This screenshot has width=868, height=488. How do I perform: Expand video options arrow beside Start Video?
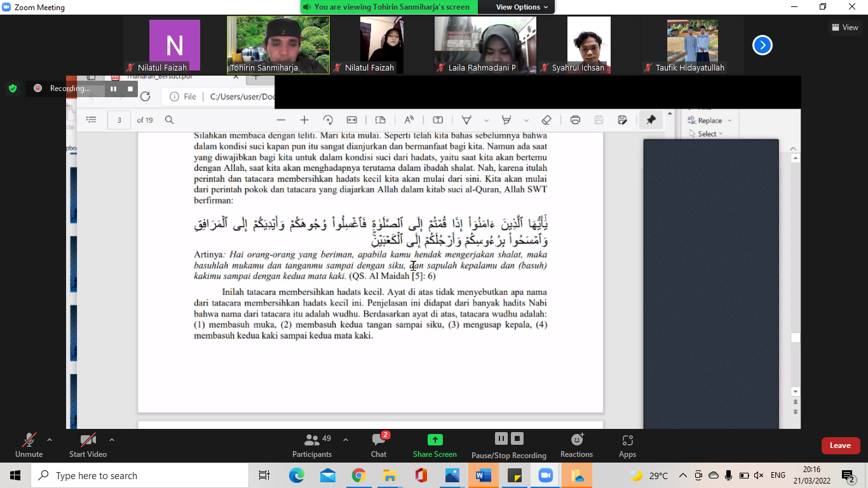pos(112,440)
